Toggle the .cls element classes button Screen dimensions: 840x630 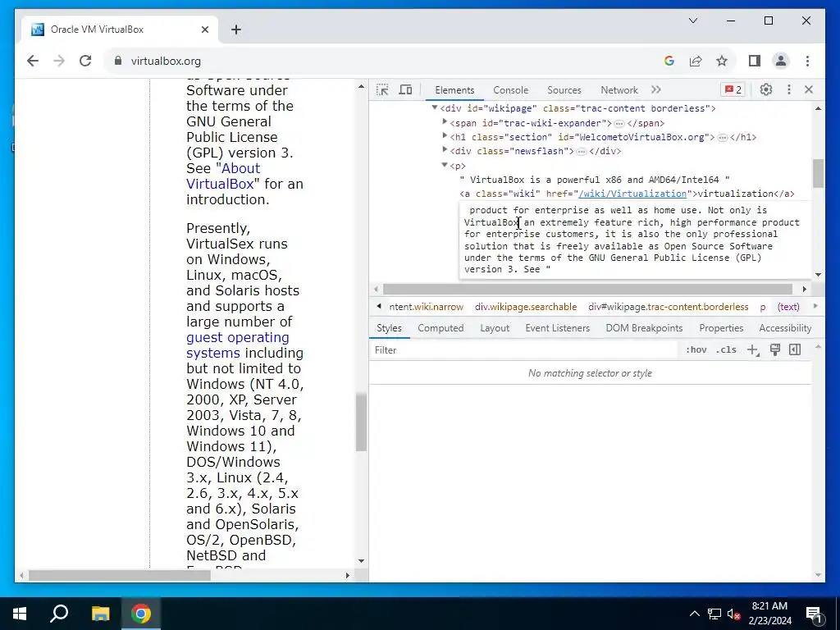726,349
